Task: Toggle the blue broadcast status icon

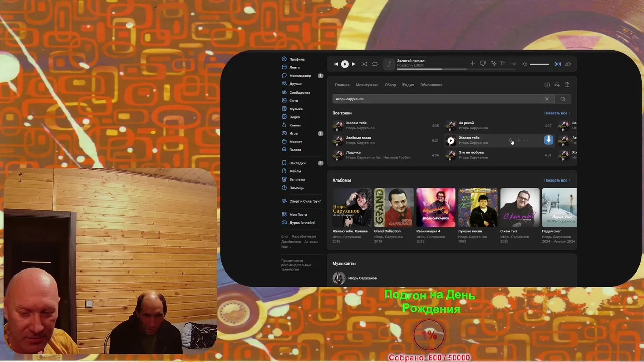Action: pyautogui.click(x=558, y=64)
